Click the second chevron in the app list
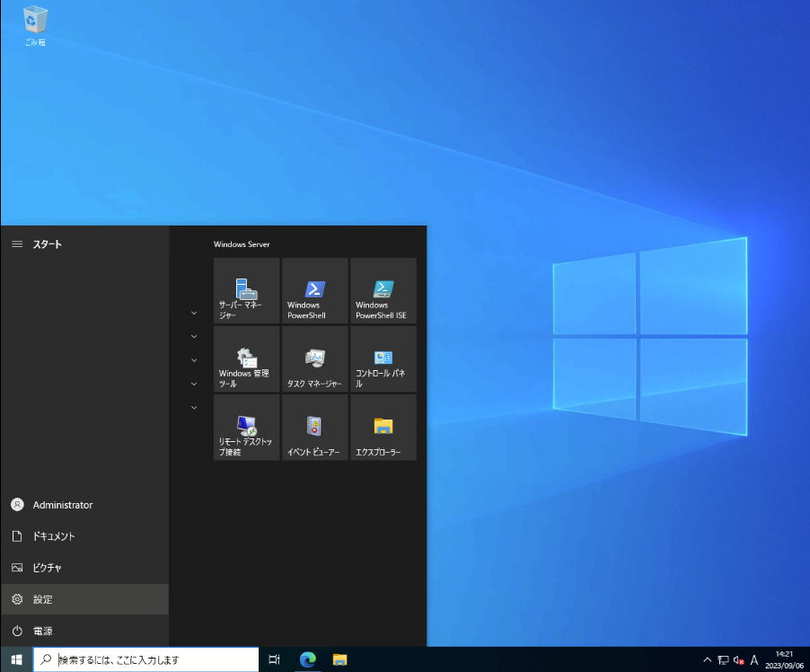The width and height of the screenshot is (810, 672). [194, 337]
